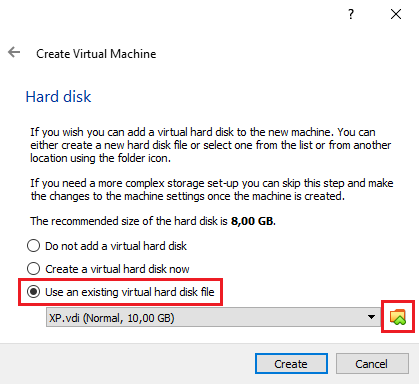Click the Create Virtual Machine title text
Screen dimensions: 420x385
pos(96,54)
